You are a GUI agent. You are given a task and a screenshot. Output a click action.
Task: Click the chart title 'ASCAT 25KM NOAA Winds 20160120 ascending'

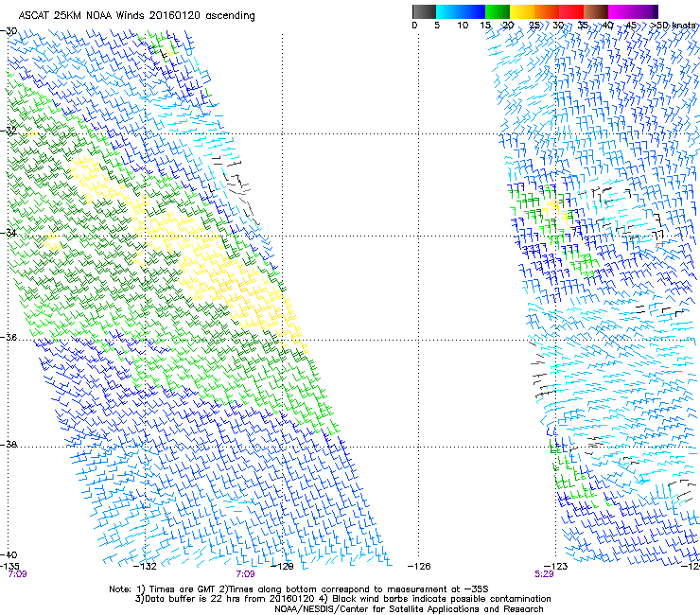(136, 16)
